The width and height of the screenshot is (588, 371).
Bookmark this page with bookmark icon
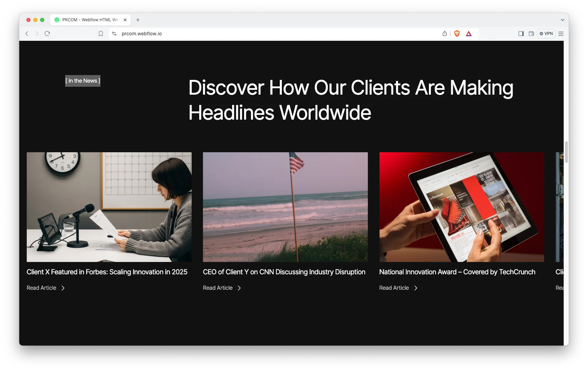[x=101, y=34]
